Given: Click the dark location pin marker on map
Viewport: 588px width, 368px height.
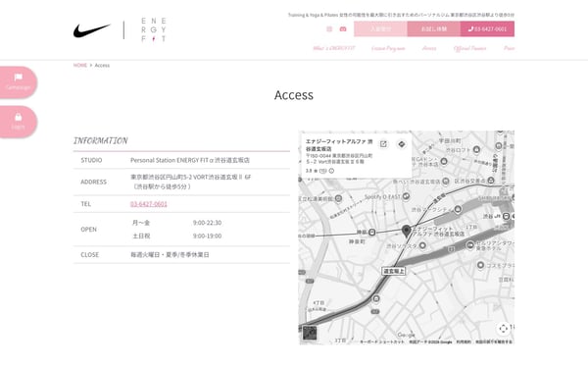Looking at the screenshot, I should [406, 231].
